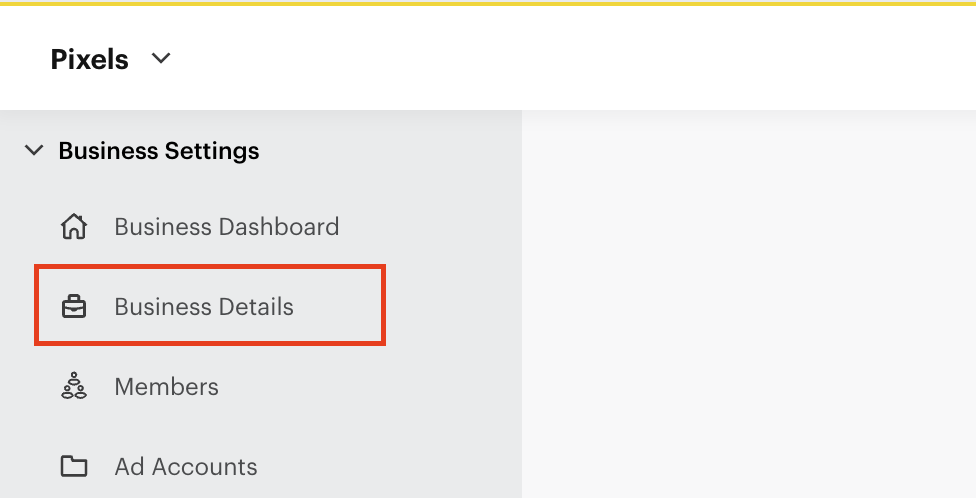Go to the Members page

point(166,387)
